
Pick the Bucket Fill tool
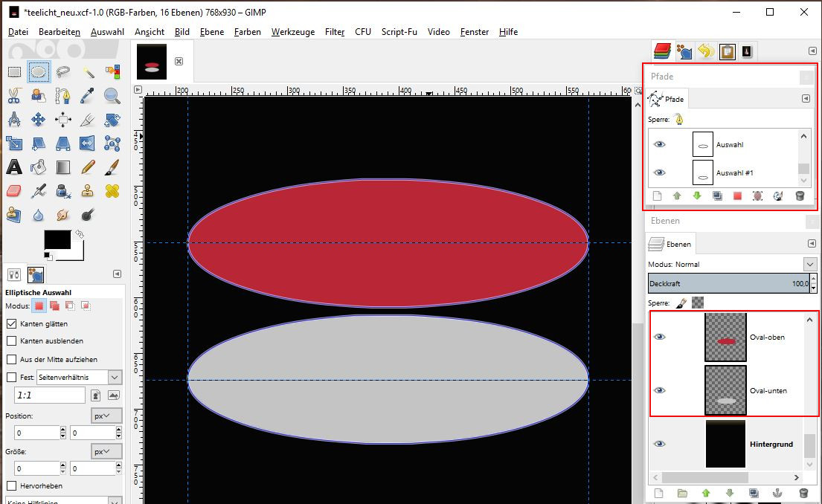[x=39, y=167]
